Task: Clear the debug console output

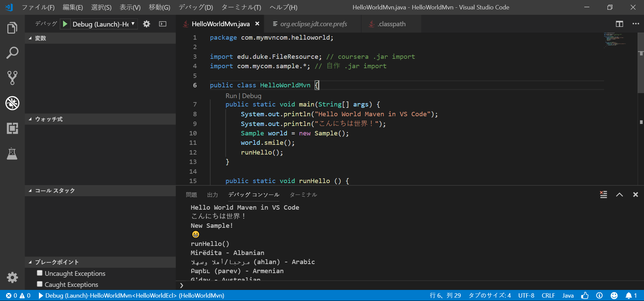Action: coord(603,195)
